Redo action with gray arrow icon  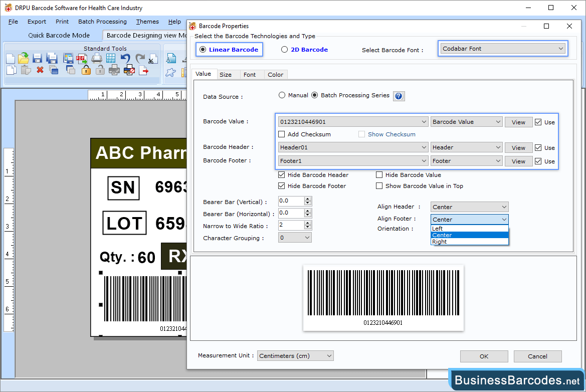tap(140, 58)
